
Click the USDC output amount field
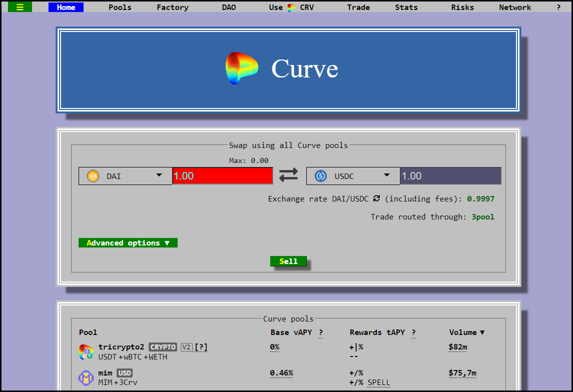tap(450, 176)
